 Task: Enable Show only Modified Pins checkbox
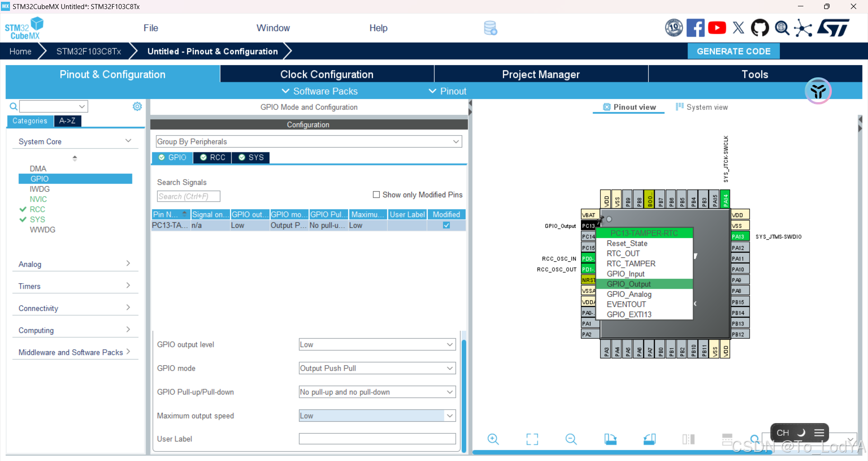pos(376,195)
